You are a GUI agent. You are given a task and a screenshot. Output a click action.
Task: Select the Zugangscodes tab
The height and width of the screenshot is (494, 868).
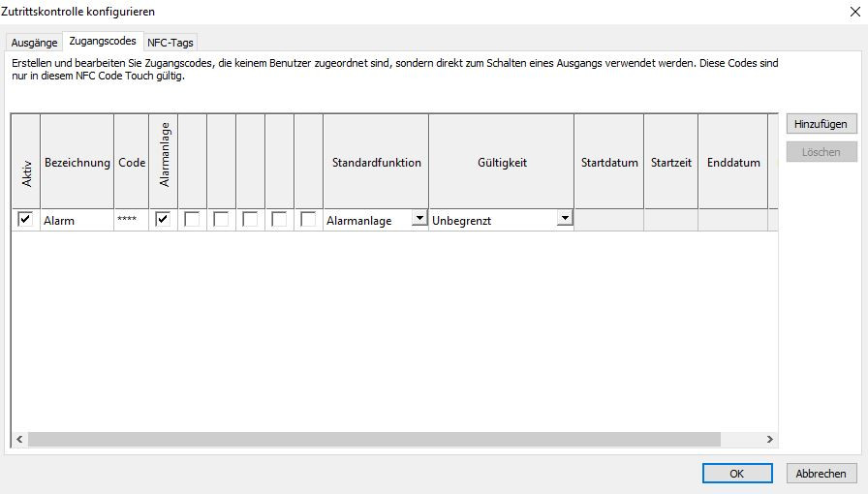(x=103, y=41)
